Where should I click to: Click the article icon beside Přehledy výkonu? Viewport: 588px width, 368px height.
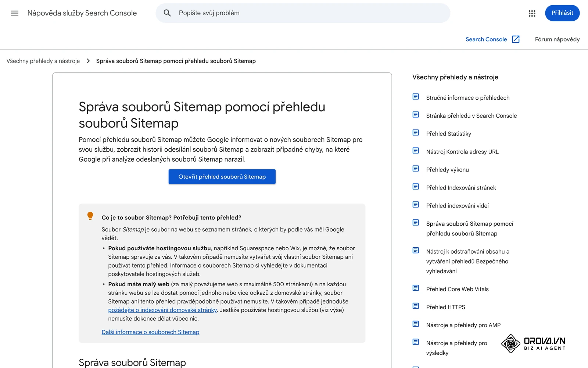[416, 169]
